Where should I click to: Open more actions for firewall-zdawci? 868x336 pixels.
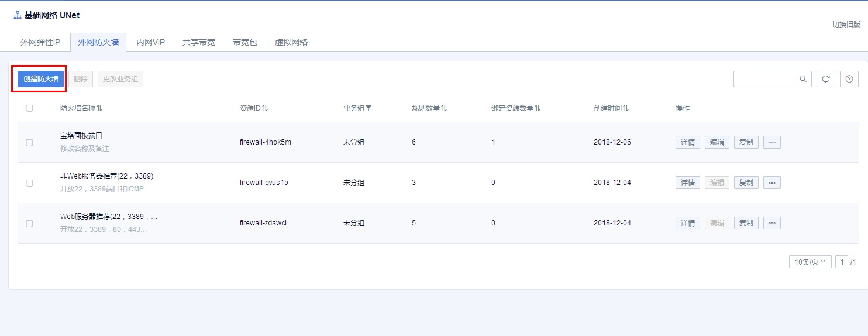point(771,223)
